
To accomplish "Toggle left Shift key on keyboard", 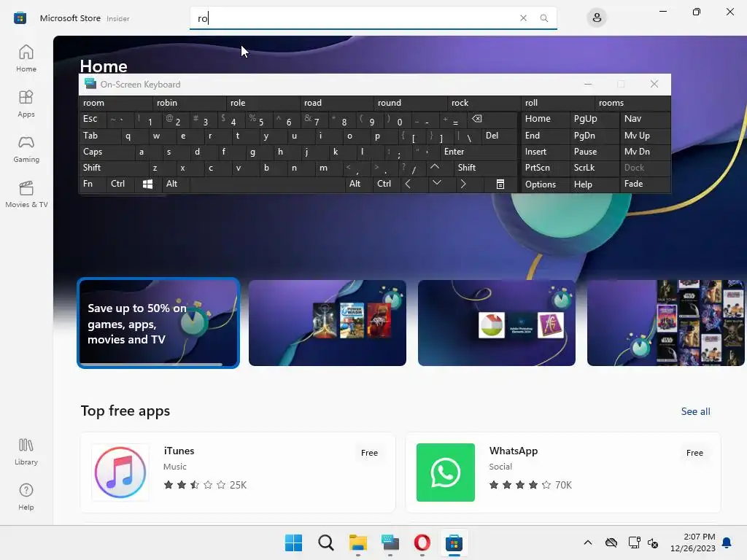I will click(x=113, y=168).
